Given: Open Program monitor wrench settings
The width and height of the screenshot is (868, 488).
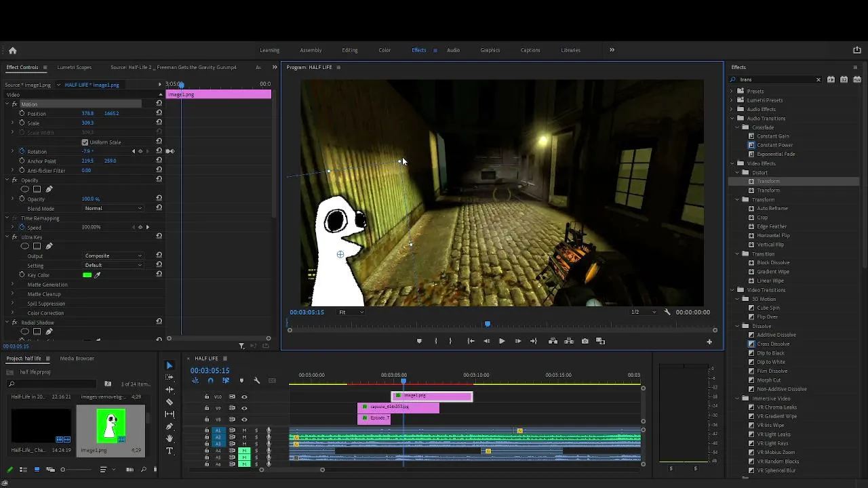Looking at the screenshot, I should click(x=667, y=312).
